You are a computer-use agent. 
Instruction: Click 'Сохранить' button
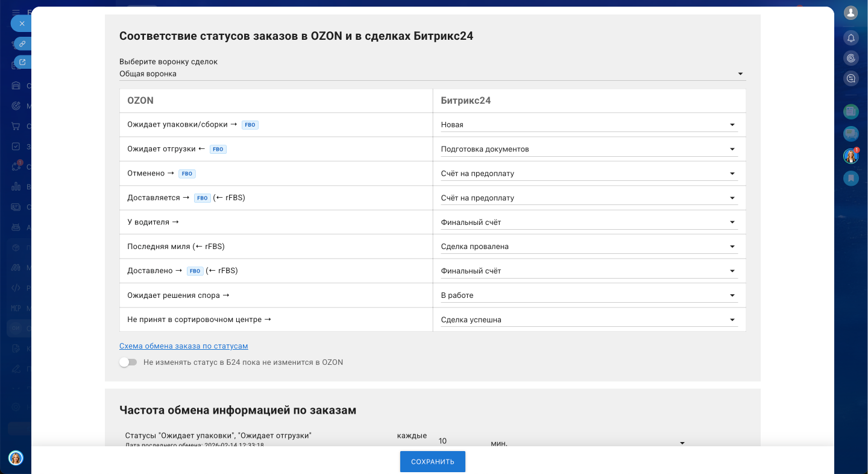(x=432, y=462)
